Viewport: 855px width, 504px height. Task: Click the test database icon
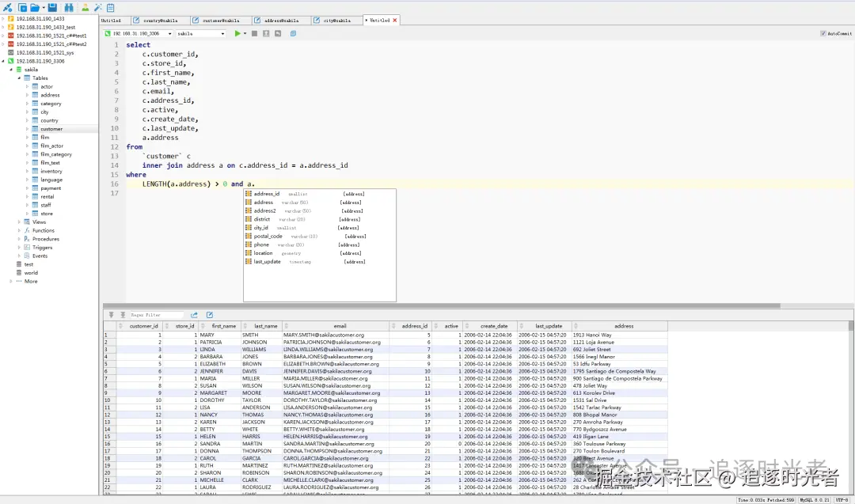click(x=19, y=264)
